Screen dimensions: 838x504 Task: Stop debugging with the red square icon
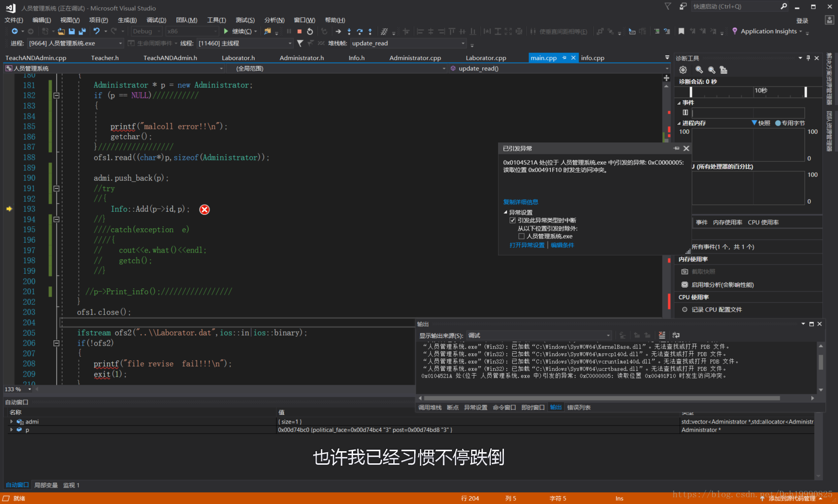299,31
